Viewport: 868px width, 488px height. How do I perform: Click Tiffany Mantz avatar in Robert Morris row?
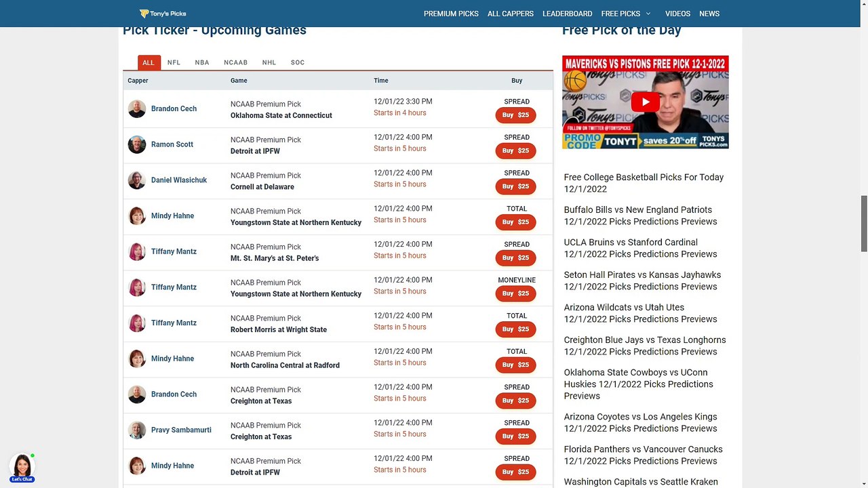point(137,323)
